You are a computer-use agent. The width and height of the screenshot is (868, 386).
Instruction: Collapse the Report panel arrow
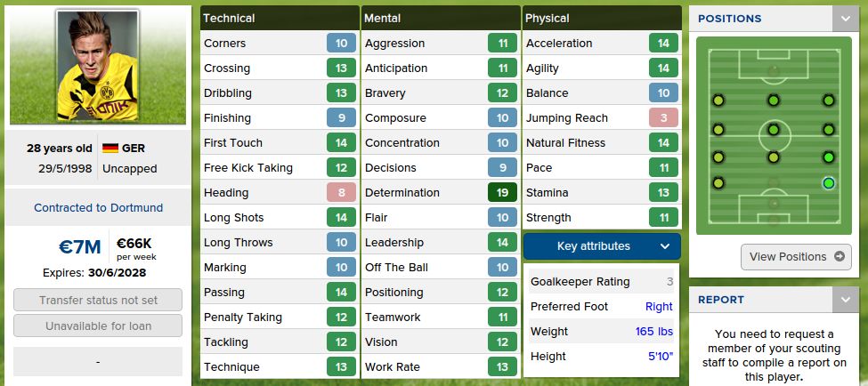[x=845, y=300]
